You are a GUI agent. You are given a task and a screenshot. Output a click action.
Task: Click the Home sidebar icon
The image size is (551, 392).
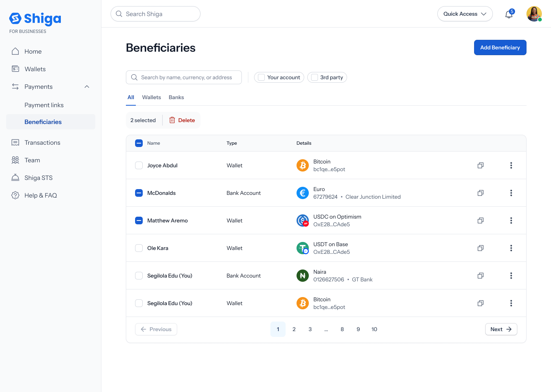pos(15,51)
